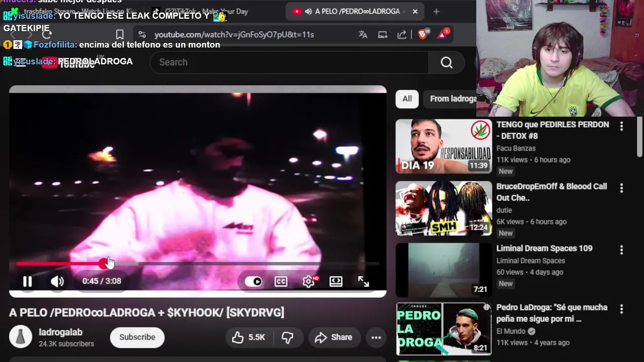Switch to theater mode
The width and height of the screenshot is (644, 362).
336,282
